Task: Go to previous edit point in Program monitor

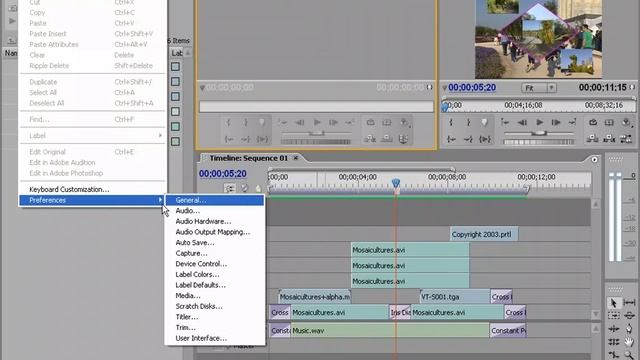Action: coord(505,122)
